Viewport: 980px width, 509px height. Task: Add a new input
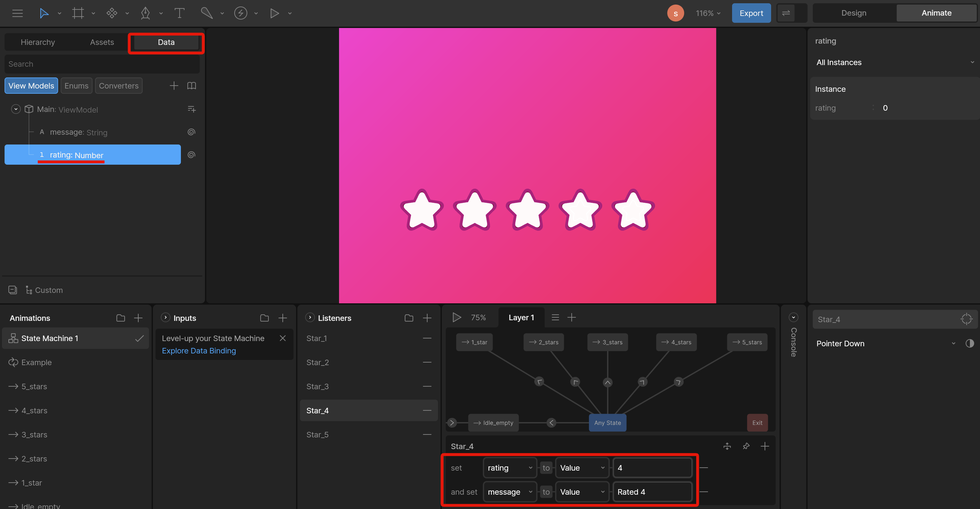283,318
